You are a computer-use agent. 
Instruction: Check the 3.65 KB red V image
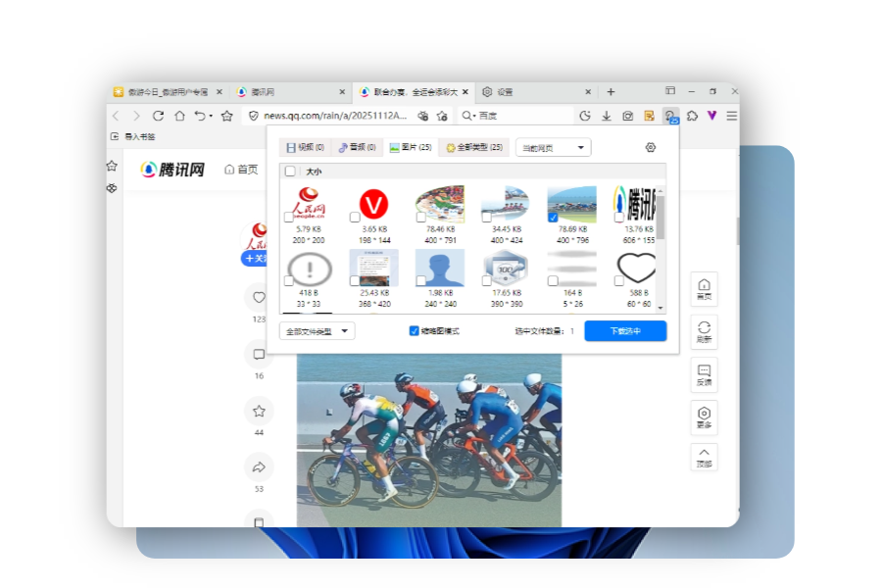click(x=355, y=218)
